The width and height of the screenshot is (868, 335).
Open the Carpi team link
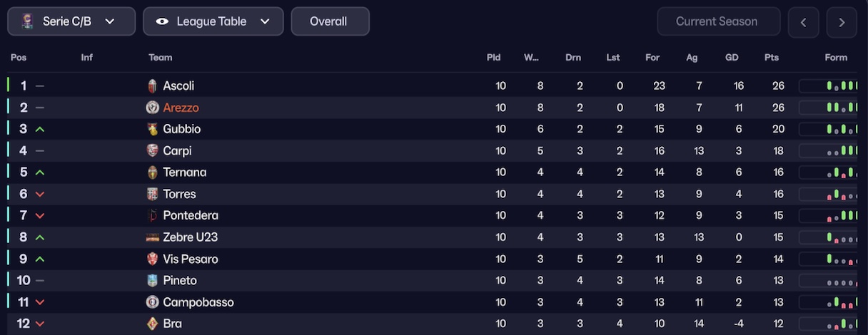pyautogui.click(x=177, y=151)
